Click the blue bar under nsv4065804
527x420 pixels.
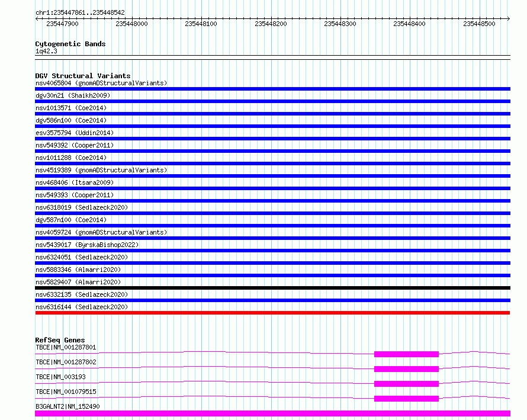[272, 89]
